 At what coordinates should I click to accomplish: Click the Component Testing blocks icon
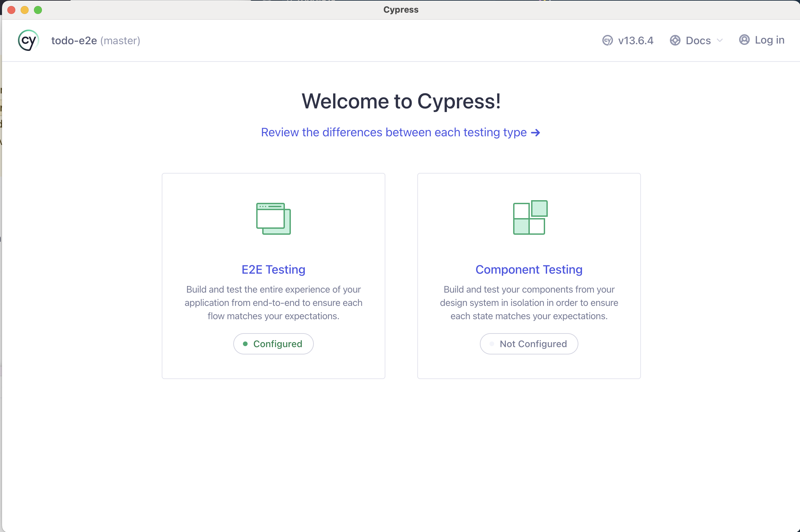(x=530, y=217)
